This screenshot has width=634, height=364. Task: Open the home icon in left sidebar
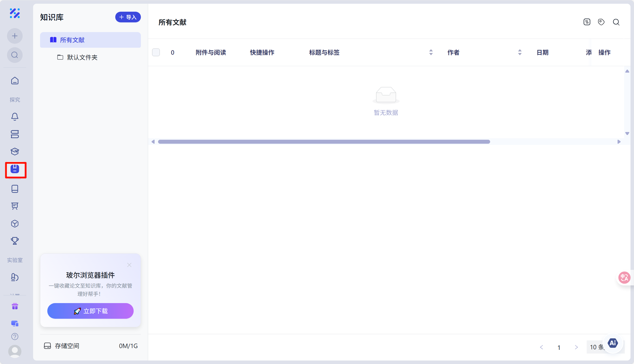coord(15,81)
